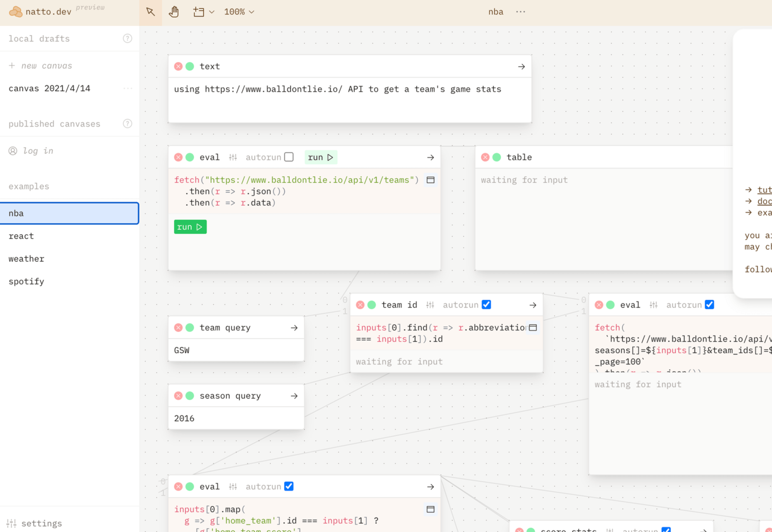
Task: Close the teams fetch eval pane
Action: 178,158
